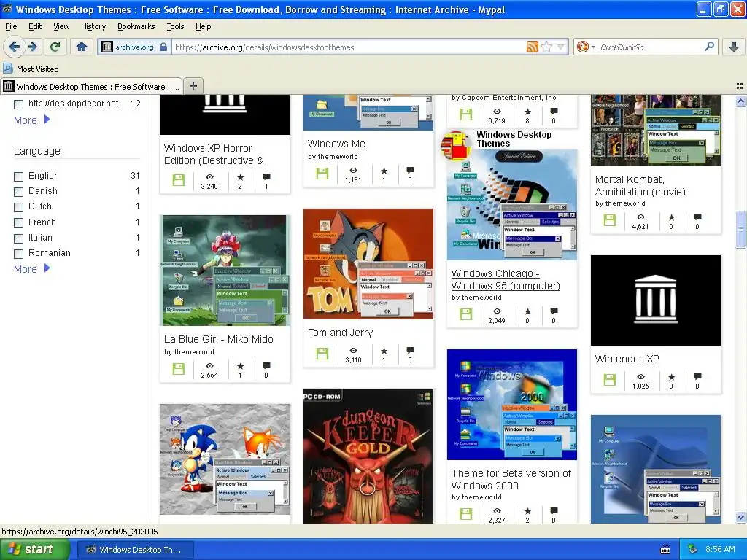Open the Bookmarks menu
The width and height of the screenshot is (747, 560).
coord(136,26)
